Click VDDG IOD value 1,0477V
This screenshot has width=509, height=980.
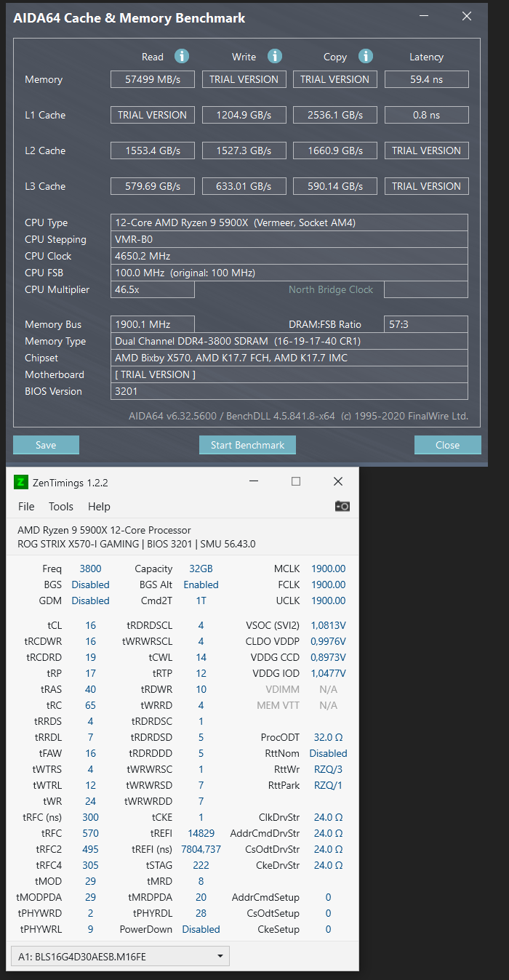328,673
